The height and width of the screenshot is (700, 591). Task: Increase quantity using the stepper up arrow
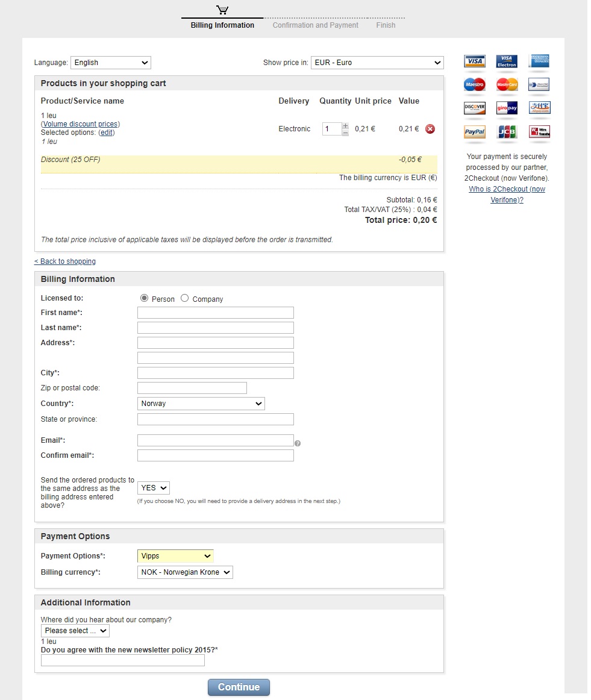point(345,125)
